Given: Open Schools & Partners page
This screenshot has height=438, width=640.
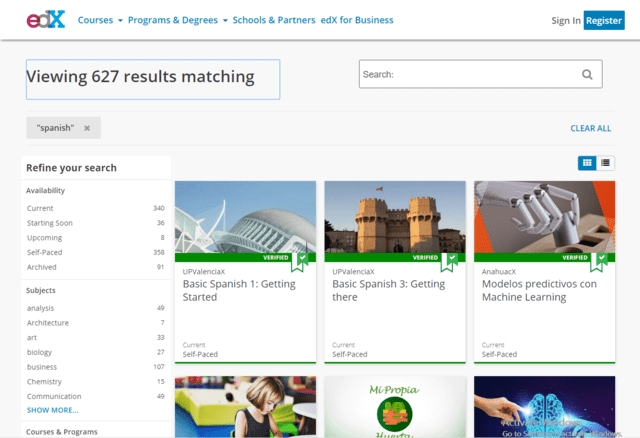Looking at the screenshot, I should 272,20.
